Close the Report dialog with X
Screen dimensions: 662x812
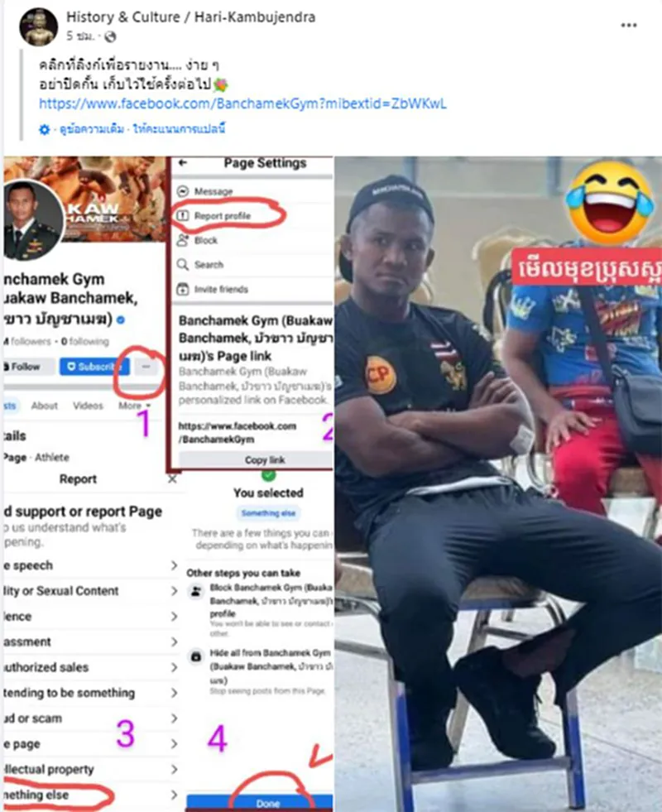click(172, 479)
